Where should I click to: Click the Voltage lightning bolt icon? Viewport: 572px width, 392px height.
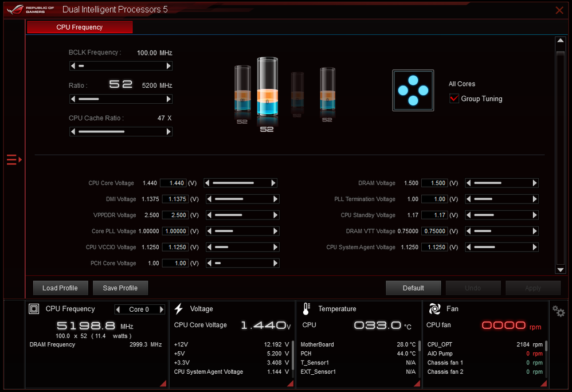click(x=178, y=308)
